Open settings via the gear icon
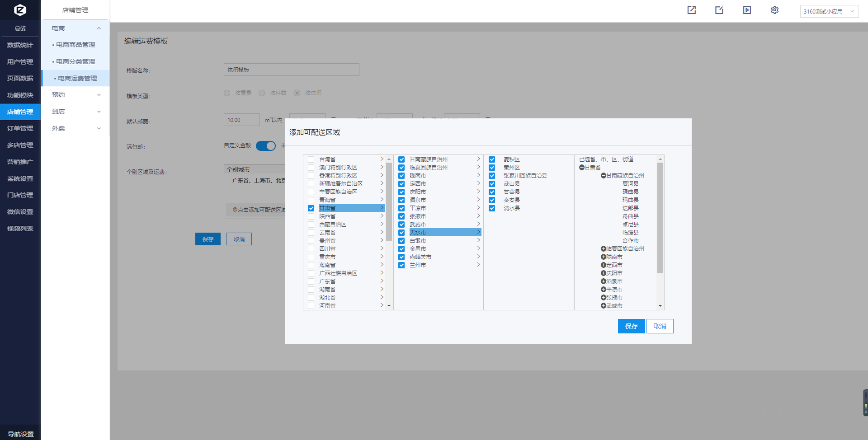The width and height of the screenshot is (868, 440). [774, 10]
